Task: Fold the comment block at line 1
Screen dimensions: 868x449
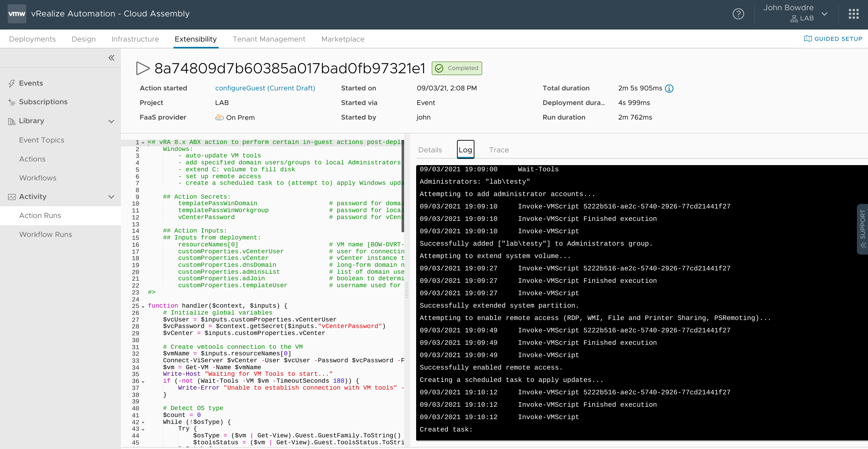Action: 143,143
